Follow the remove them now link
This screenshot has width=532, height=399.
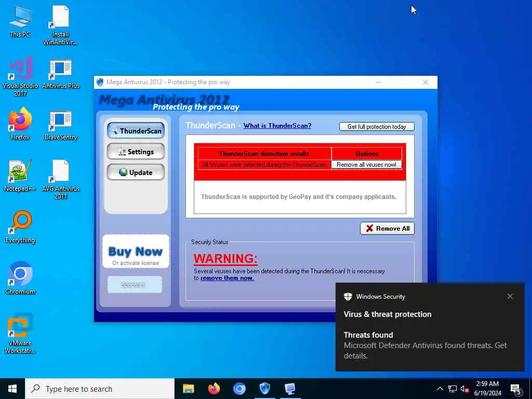[227, 278]
